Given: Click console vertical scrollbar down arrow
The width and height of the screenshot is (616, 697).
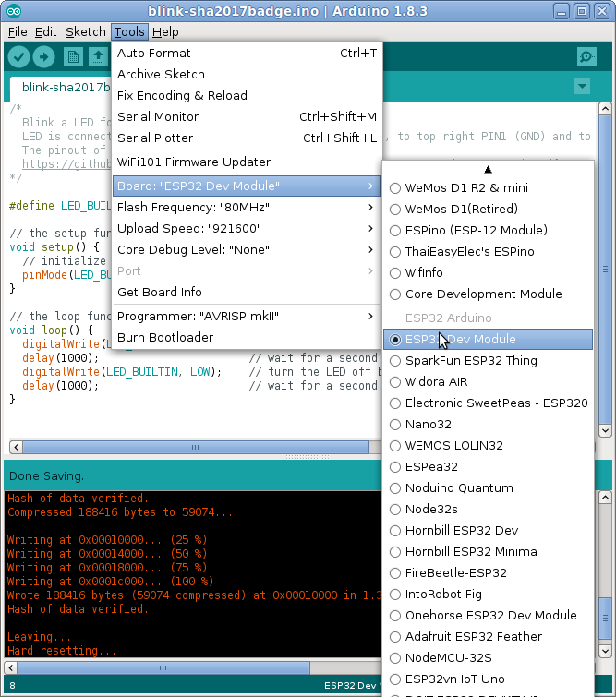Looking at the screenshot, I should [605, 652].
